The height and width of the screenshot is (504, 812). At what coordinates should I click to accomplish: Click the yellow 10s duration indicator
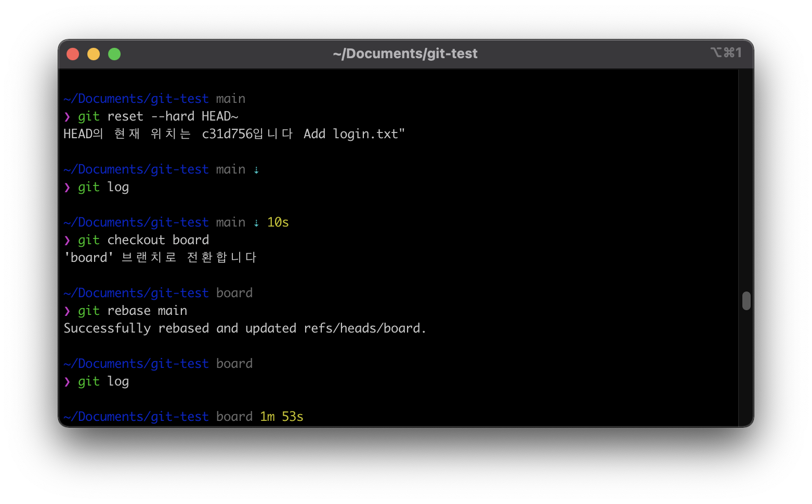tap(277, 222)
